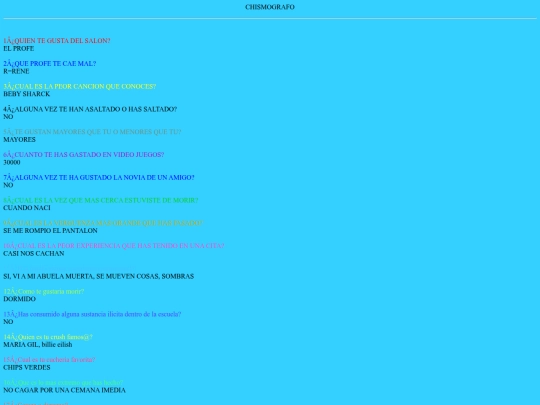Click question 4 'ALGUNA VEZ TE HAN ASALTADO'

[x=90, y=109]
